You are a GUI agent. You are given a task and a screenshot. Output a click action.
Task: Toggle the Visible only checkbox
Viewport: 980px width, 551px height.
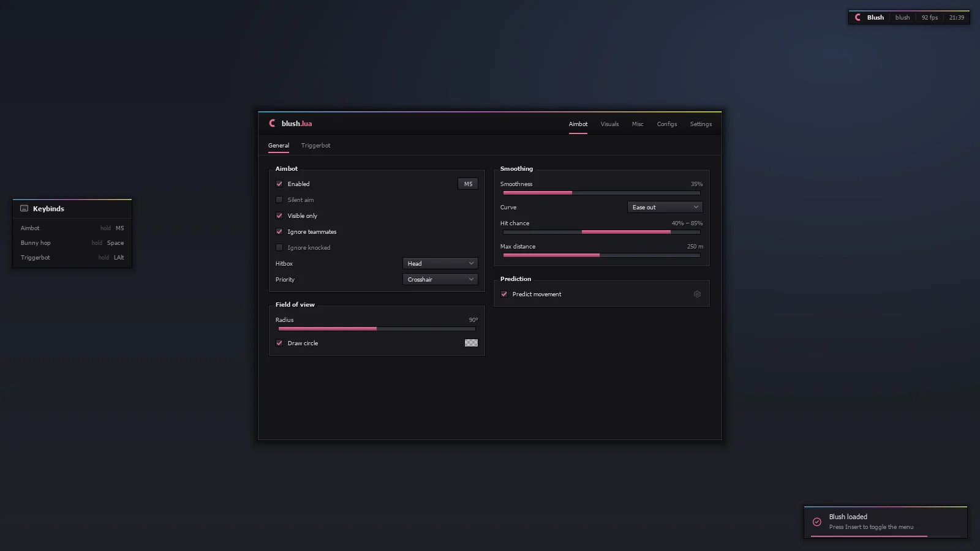pos(279,216)
